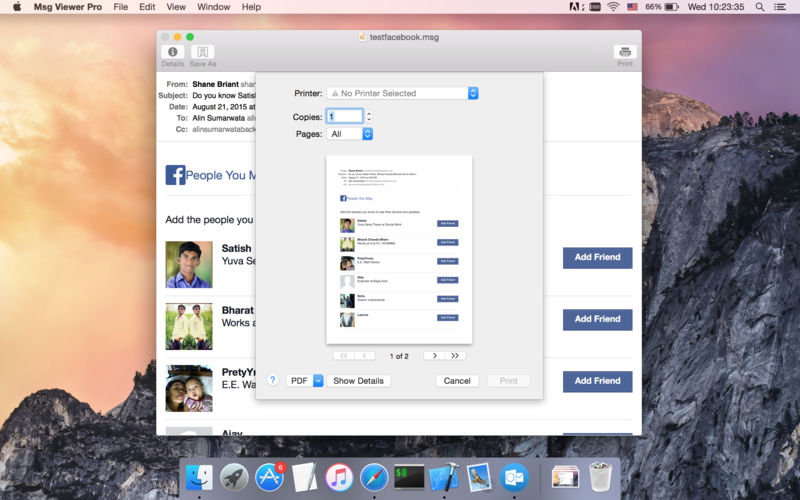Click the menu bar clock Wed 10:23:35
This screenshot has height=500, width=800.
pos(716,7)
